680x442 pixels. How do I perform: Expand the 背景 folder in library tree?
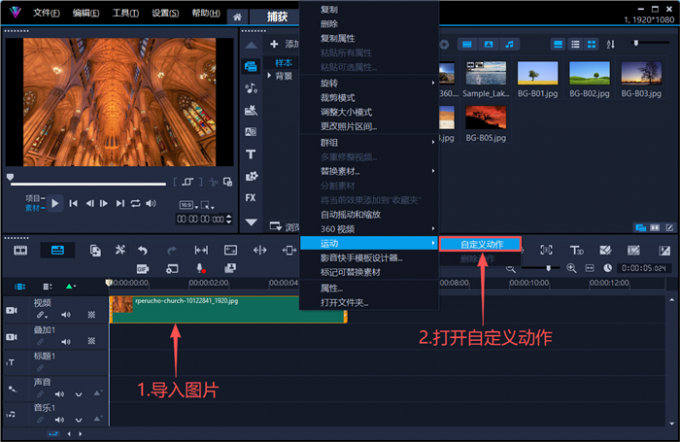pos(269,76)
